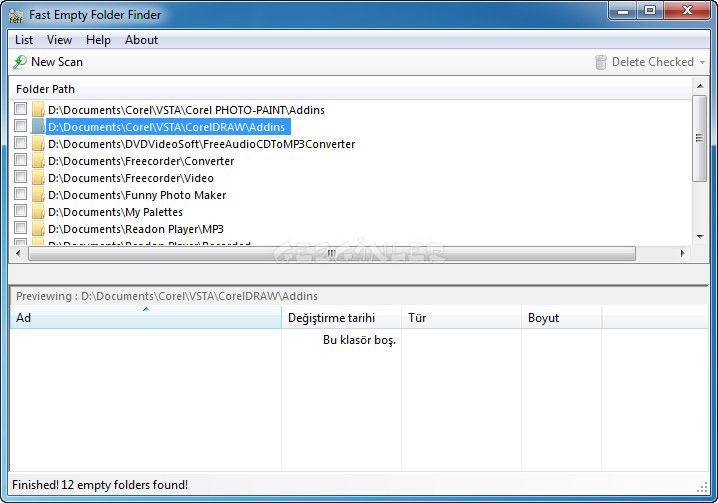Open the List menu
This screenshot has width=718, height=503.
point(24,40)
